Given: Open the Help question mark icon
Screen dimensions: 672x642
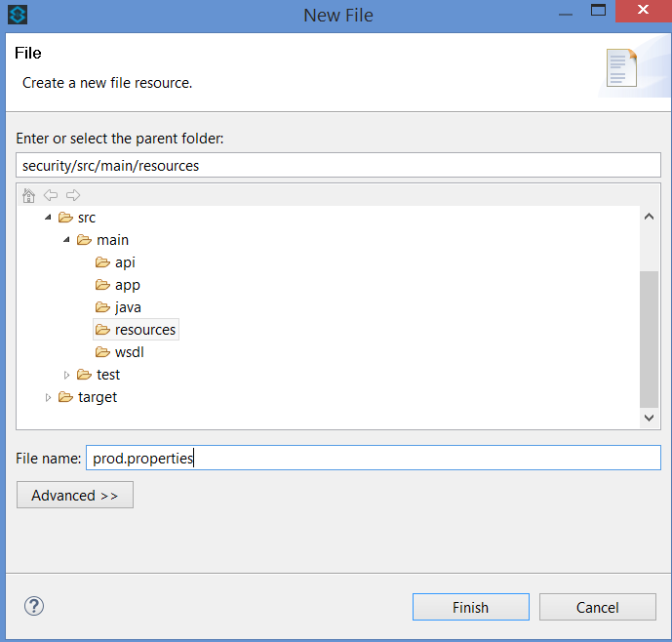Looking at the screenshot, I should 34,606.
